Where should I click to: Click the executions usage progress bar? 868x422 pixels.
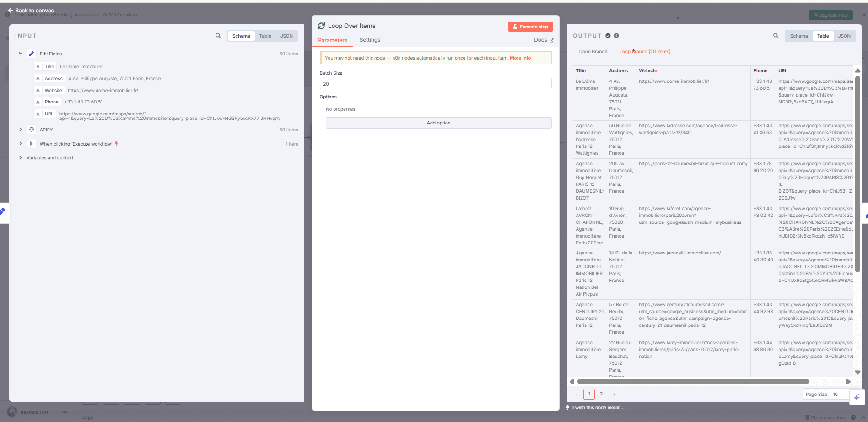coord(87,15)
